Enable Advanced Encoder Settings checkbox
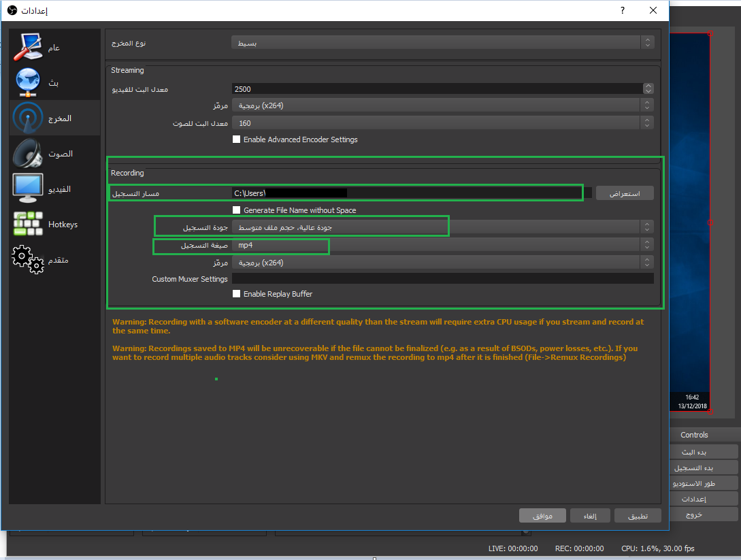The width and height of the screenshot is (741, 560). coord(237,139)
